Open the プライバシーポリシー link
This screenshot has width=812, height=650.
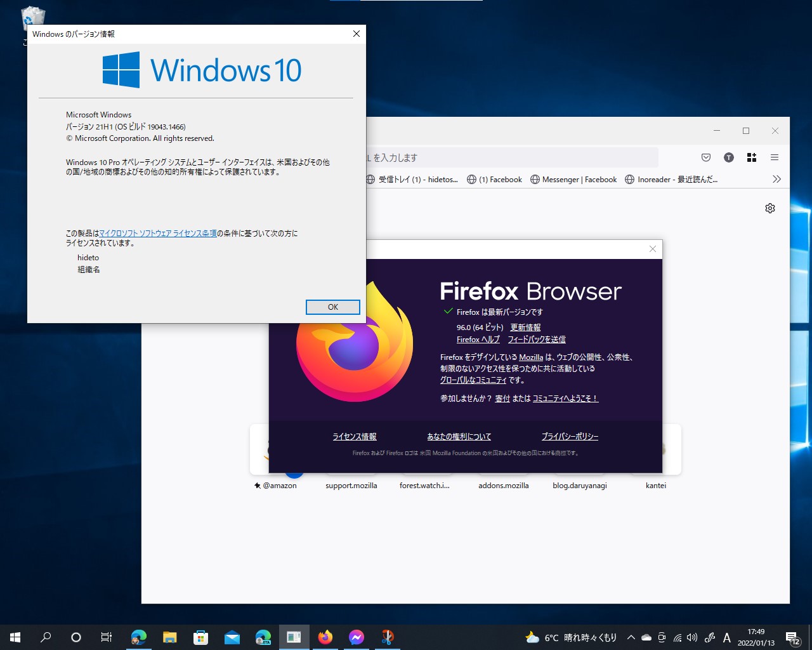[569, 437]
